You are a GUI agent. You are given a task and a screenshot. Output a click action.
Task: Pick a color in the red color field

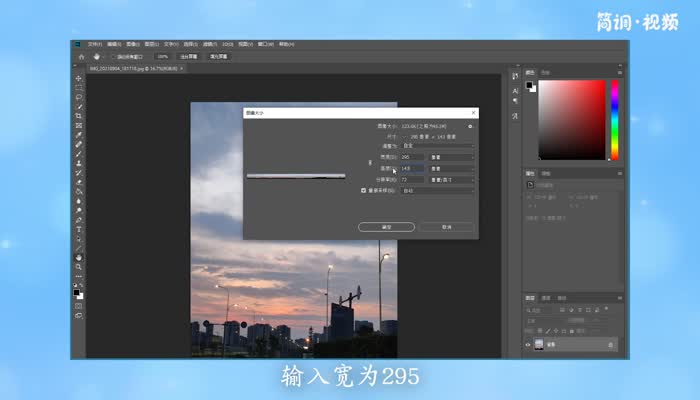[575, 110]
